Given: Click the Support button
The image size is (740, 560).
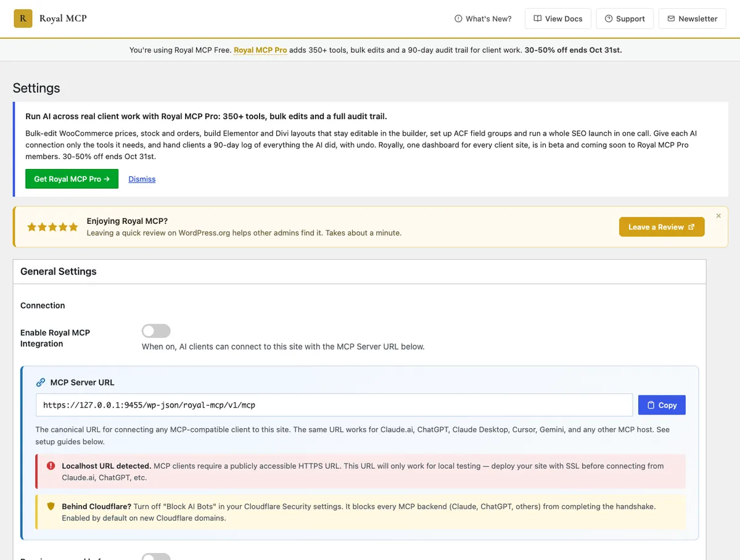Looking at the screenshot, I should (625, 19).
